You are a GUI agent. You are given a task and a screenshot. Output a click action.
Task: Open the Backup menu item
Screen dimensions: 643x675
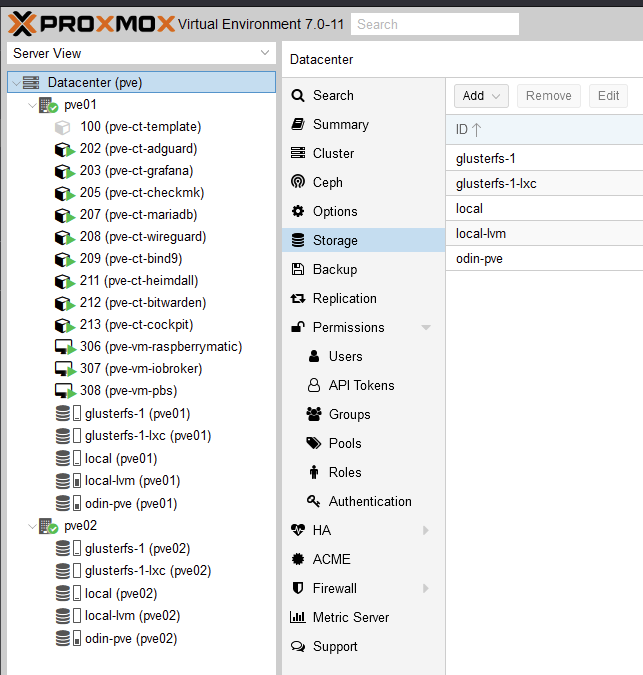(x=363, y=269)
